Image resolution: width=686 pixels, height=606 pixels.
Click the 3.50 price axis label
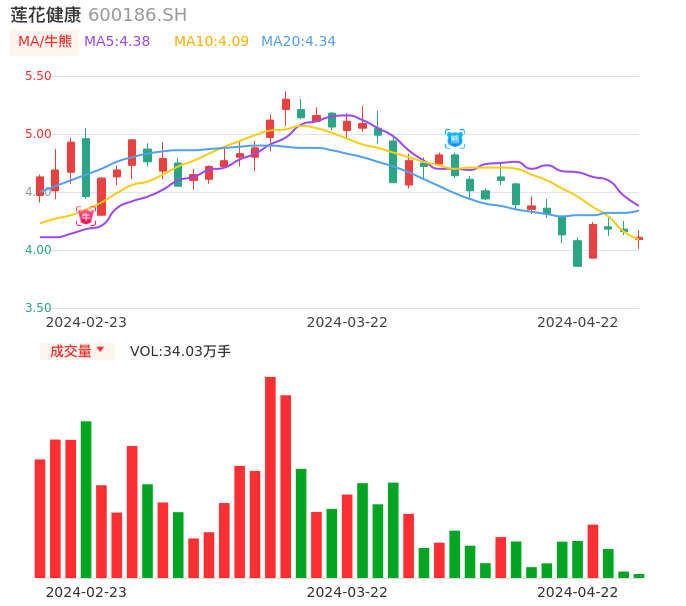pos(38,308)
